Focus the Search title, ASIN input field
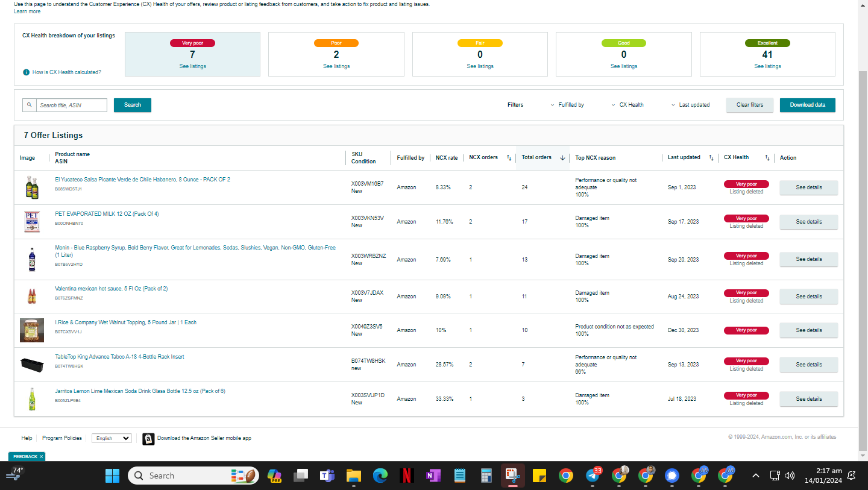Image resolution: width=868 pixels, height=490 pixels. [72, 105]
